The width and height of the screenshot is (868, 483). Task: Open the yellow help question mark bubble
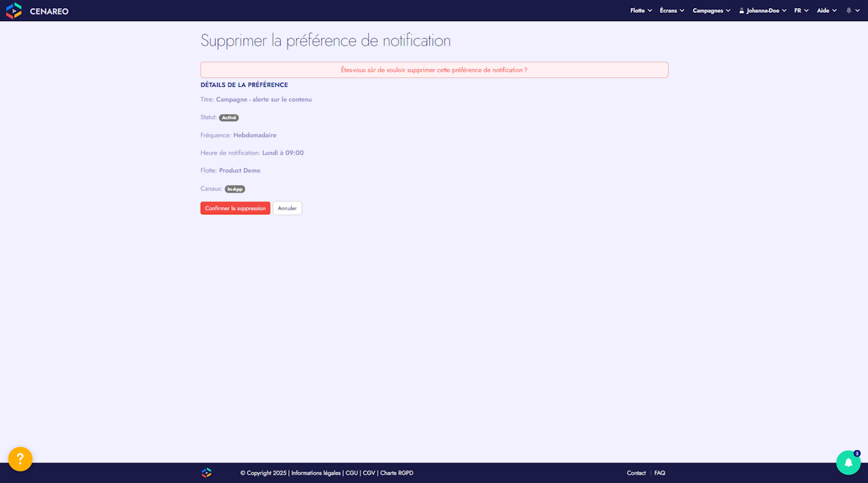[20, 459]
